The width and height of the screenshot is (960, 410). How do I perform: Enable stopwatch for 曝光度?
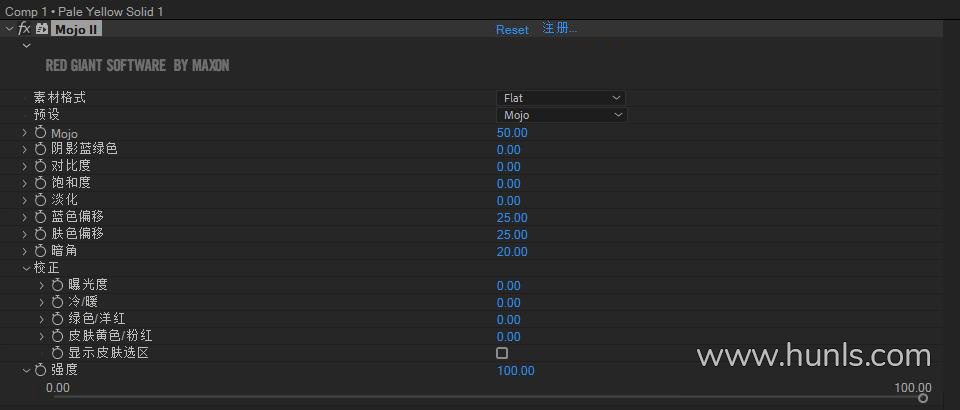coord(58,285)
